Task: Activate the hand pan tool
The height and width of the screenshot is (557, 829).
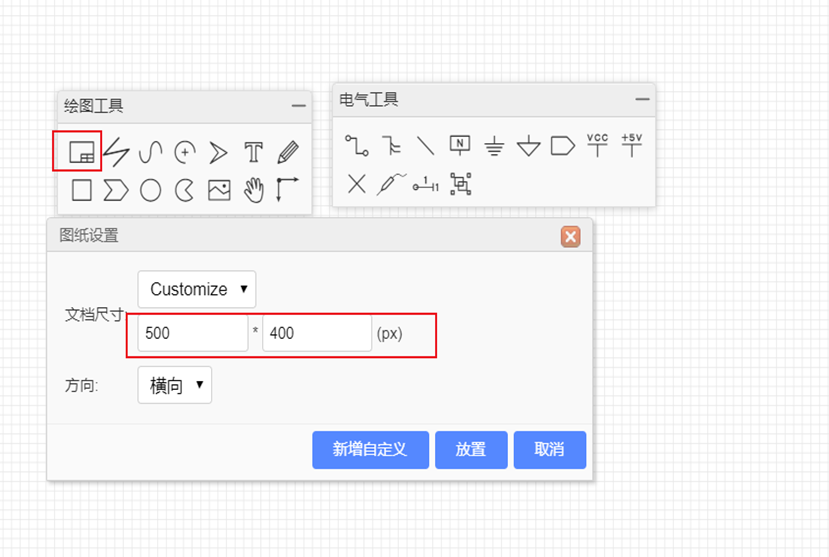Action: (x=254, y=189)
